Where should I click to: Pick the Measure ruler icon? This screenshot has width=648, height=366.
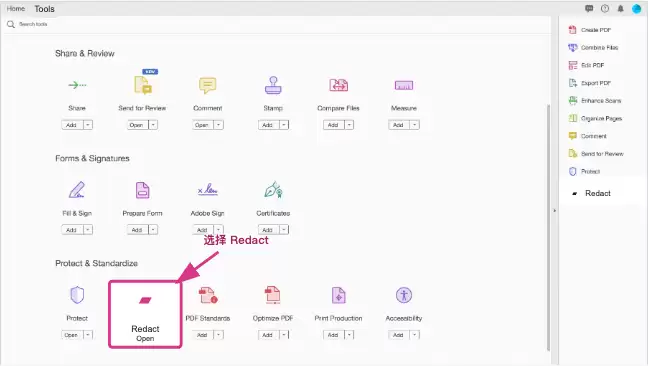pyautogui.click(x=404, y=85)
